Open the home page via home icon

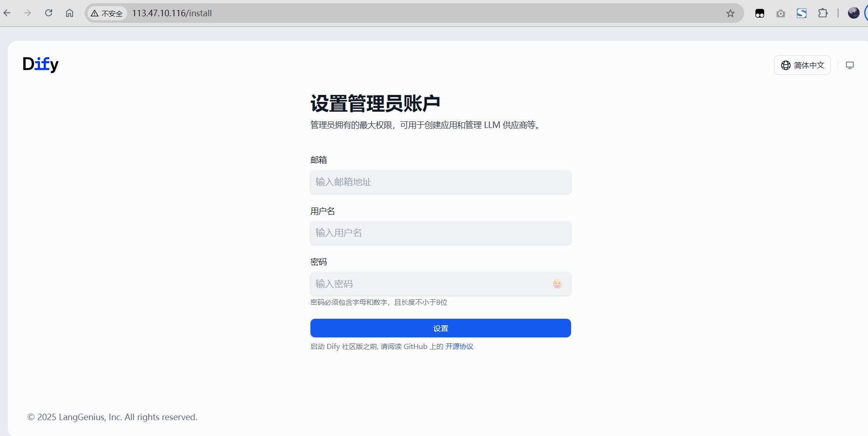[70, 13]
